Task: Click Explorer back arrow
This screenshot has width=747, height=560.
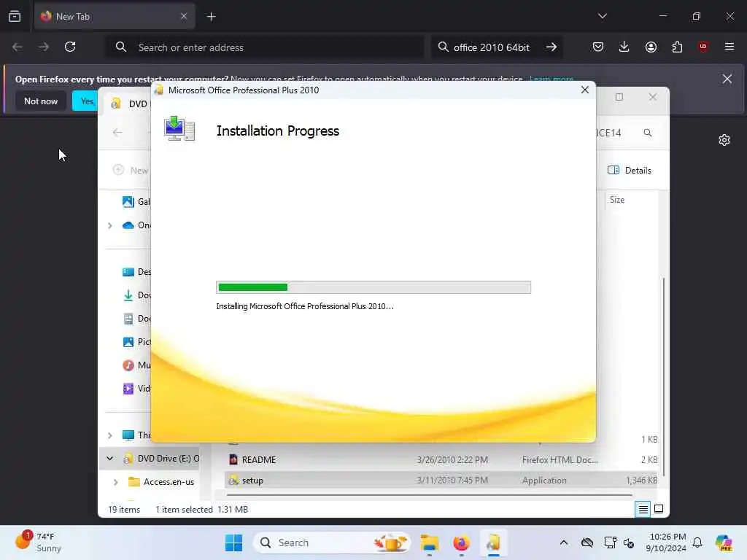Action: click(117, 133)
